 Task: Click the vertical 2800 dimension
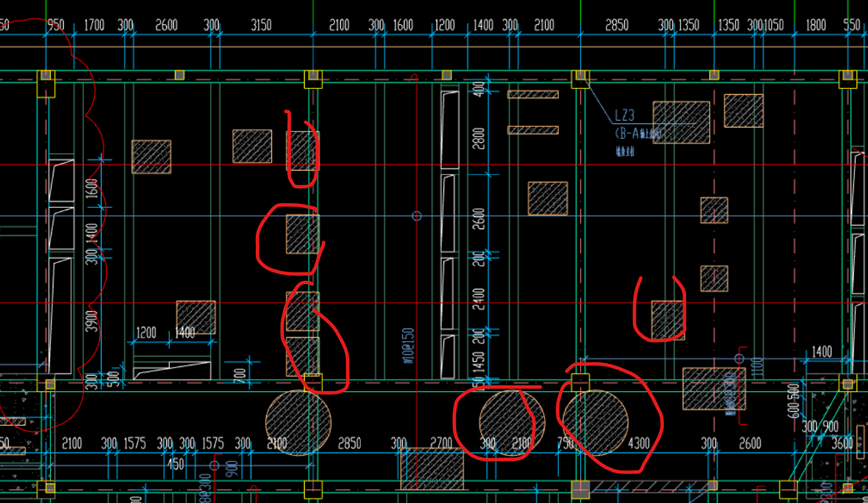tap(478, 138)
